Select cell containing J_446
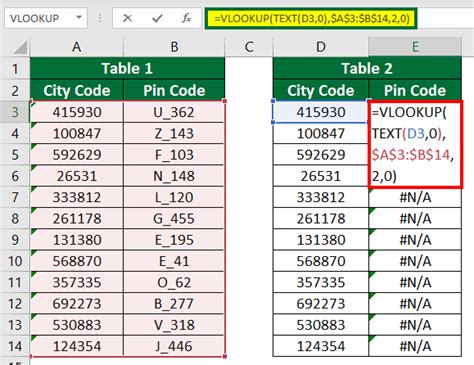 click(x=174, y=346)
